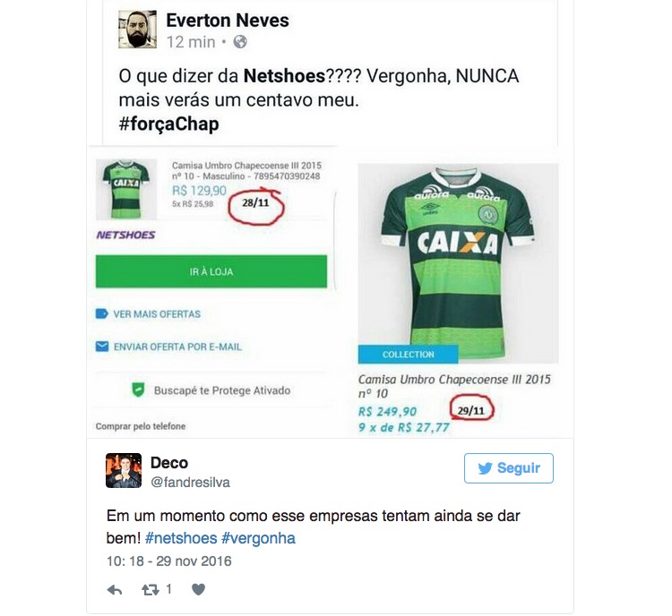Image resolution: width=672 pixels, height=616 pixels.
Task: Click the globe privacy icon beside 12 min
Action: click(x=240, y=42)
